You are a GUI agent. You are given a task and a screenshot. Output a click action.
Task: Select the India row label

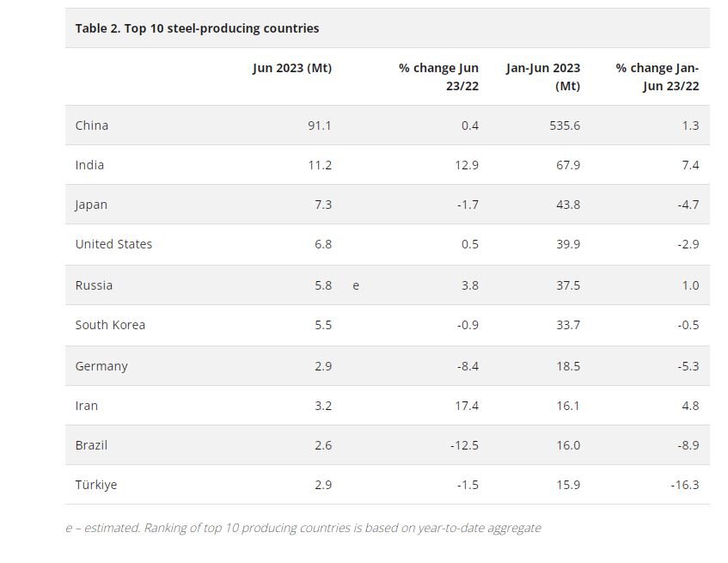pyautogui.click(x=89, y=165)
